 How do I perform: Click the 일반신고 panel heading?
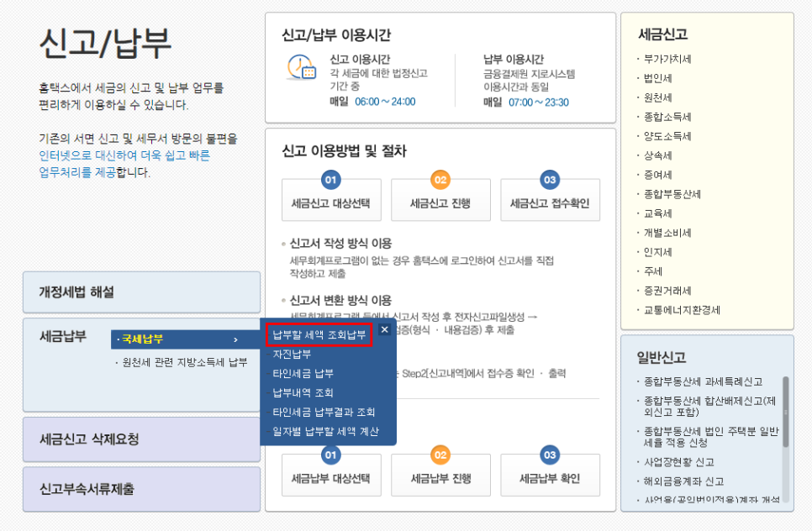(662, 357)
